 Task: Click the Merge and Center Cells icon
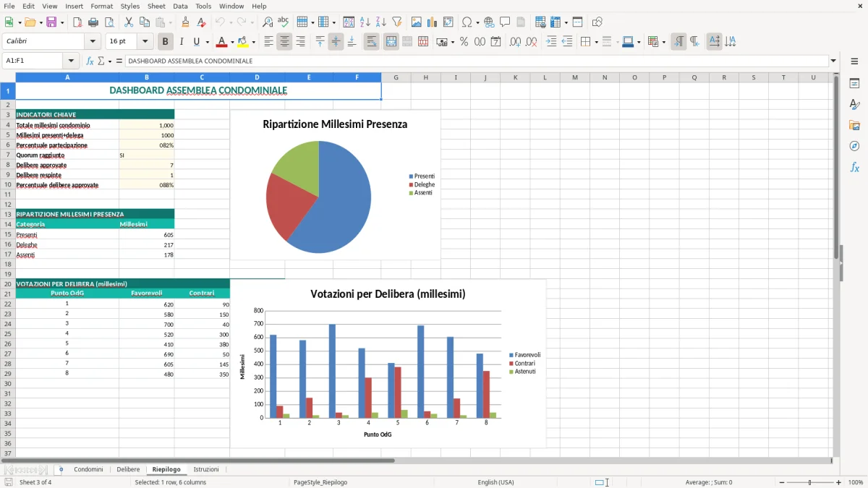click(x=391, y=42)
